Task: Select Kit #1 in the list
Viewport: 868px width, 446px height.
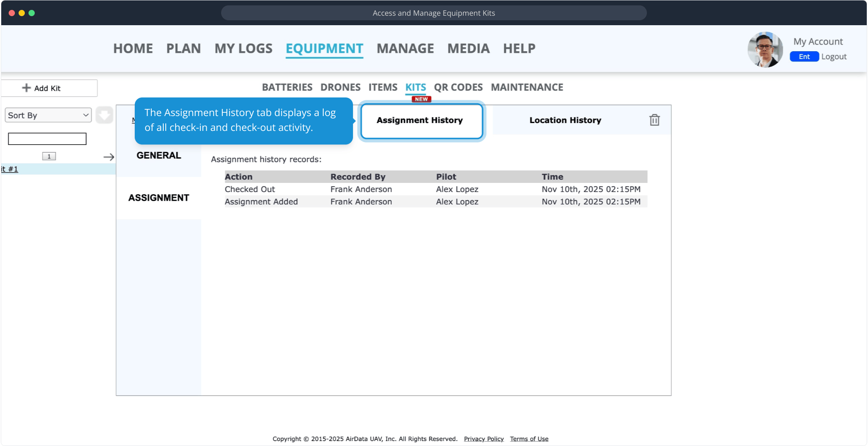Action: (x=10, y=169)
